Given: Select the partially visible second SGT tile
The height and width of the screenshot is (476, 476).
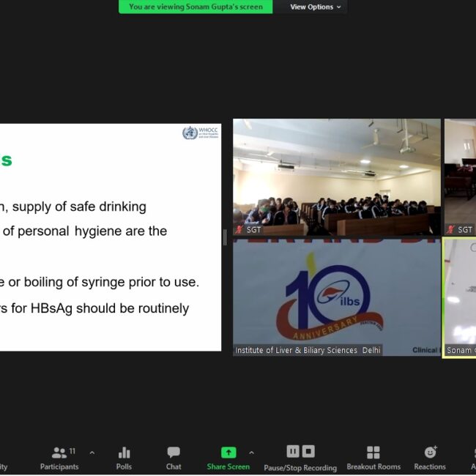Looking at the screenshot, I should (461, 176).
